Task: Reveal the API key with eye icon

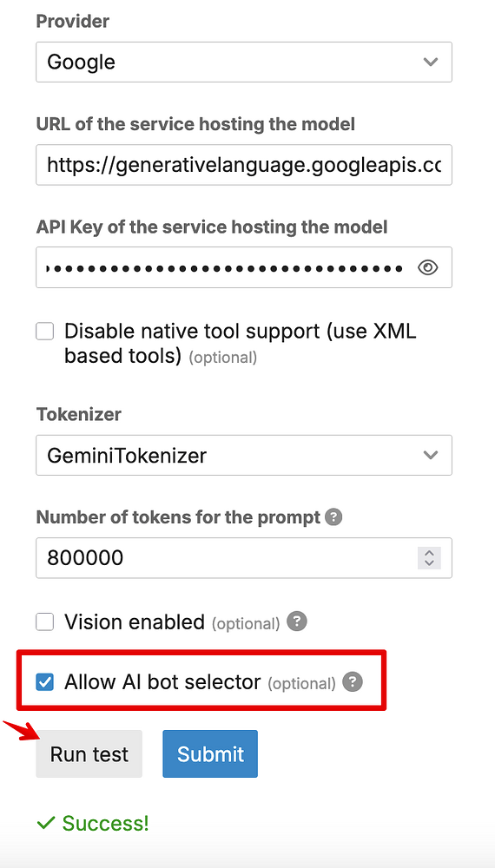Action: [x=427, y=268]
